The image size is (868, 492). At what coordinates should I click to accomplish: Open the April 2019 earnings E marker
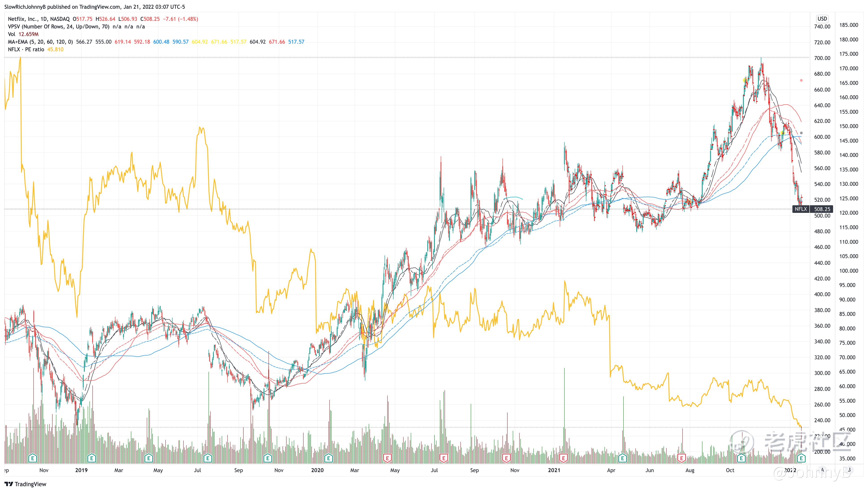tap(149, 458)
